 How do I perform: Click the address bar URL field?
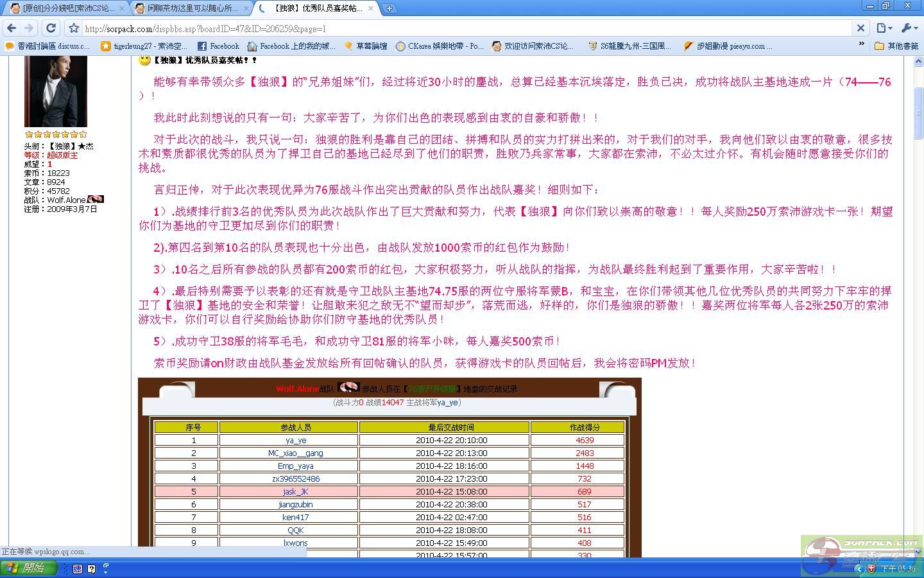(x=449, y=28)
